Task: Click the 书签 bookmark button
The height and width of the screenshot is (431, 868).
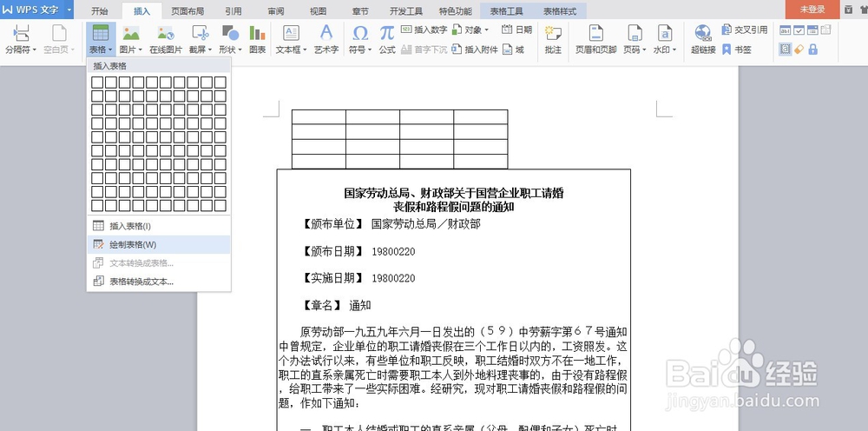Action: pyautogui.click(x=737, y=50)
